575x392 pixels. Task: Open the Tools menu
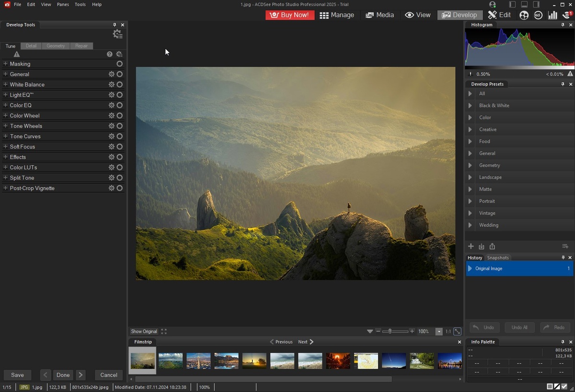80,4
